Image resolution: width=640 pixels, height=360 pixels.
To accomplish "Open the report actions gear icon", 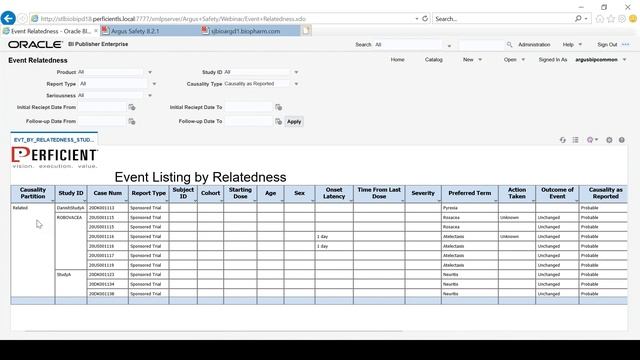I will click(x=609, y=140).
